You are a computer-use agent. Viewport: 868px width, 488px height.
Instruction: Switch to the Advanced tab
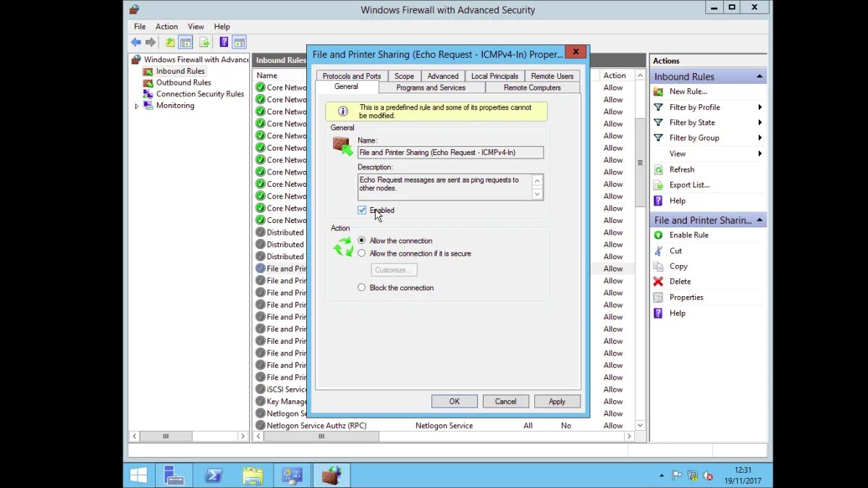point(443,76)
